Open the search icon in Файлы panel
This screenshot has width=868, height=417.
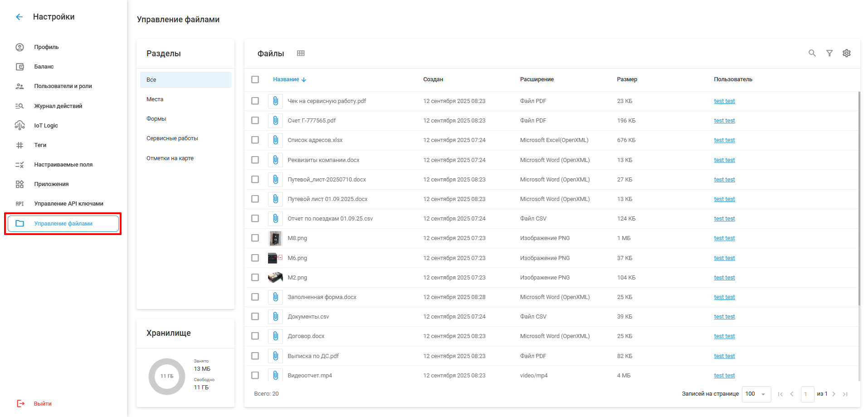point(812,53)
